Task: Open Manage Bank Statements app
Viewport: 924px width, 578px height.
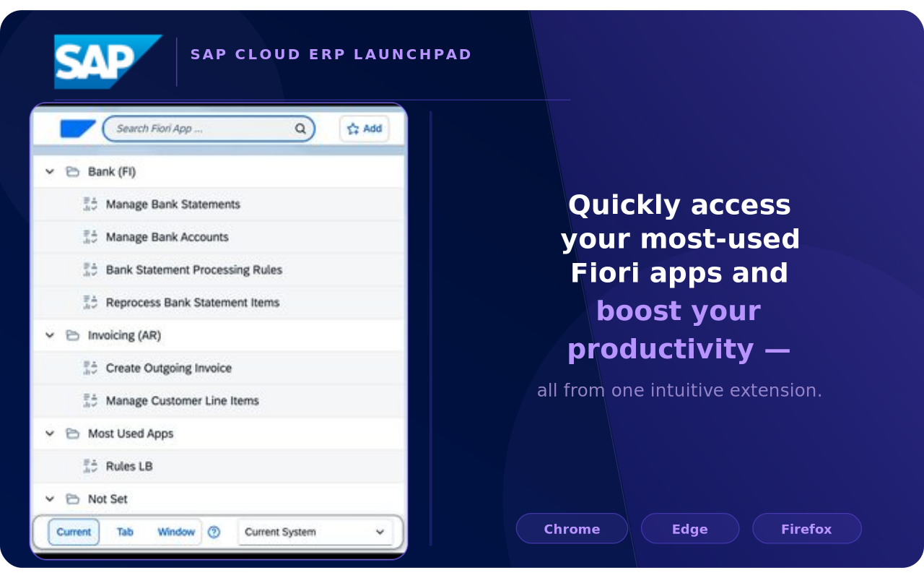Action: point(219,204)
